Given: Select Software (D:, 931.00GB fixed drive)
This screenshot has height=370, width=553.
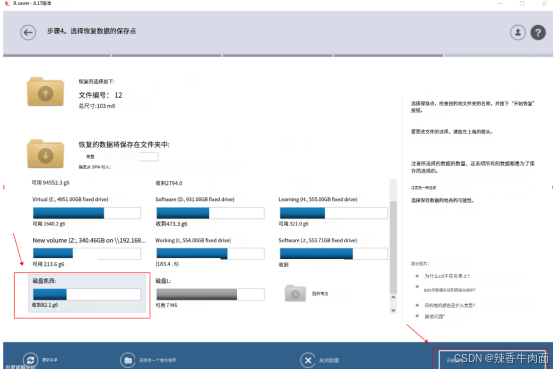Looking at the screenshot, I should (x=210, y=211).
